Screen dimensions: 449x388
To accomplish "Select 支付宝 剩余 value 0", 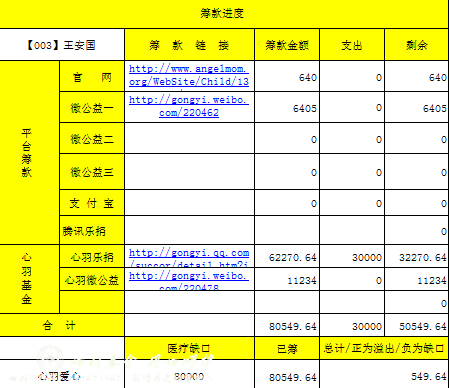I will (x=417, y=203).
